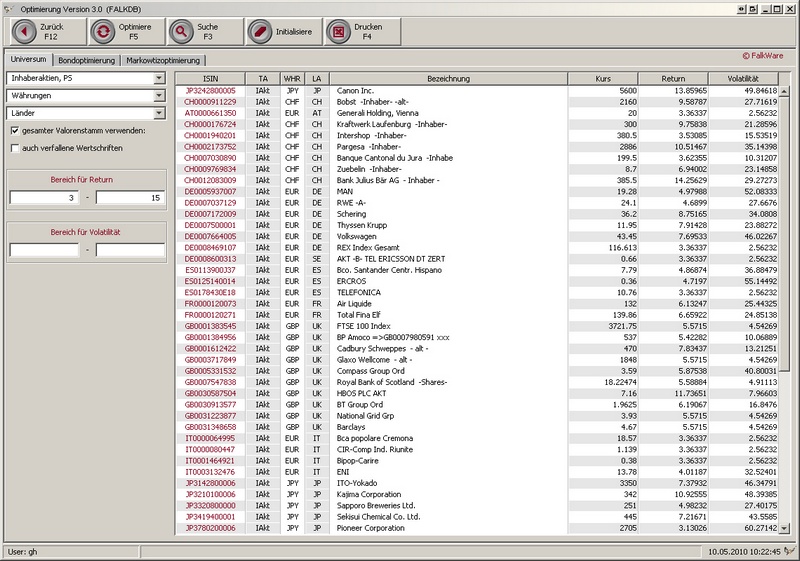Viewport: 800px width, 561px height.
Task: Select Bco. Santander Centr. Hispano
Action: [x=477, y=270]
